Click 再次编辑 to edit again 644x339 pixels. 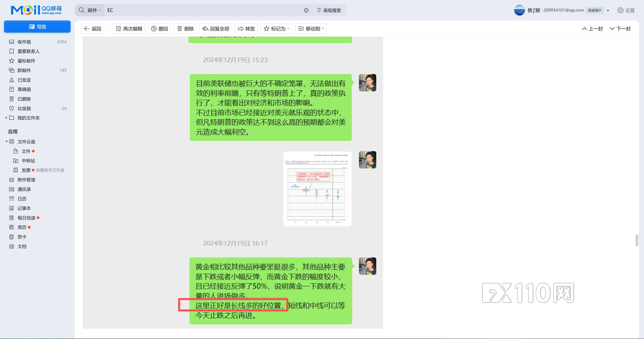[x=129, y=29]
